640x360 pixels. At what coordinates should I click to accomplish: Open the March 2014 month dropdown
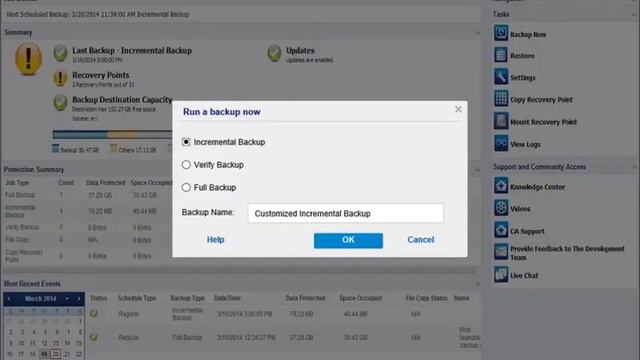(x=67, y=299)
